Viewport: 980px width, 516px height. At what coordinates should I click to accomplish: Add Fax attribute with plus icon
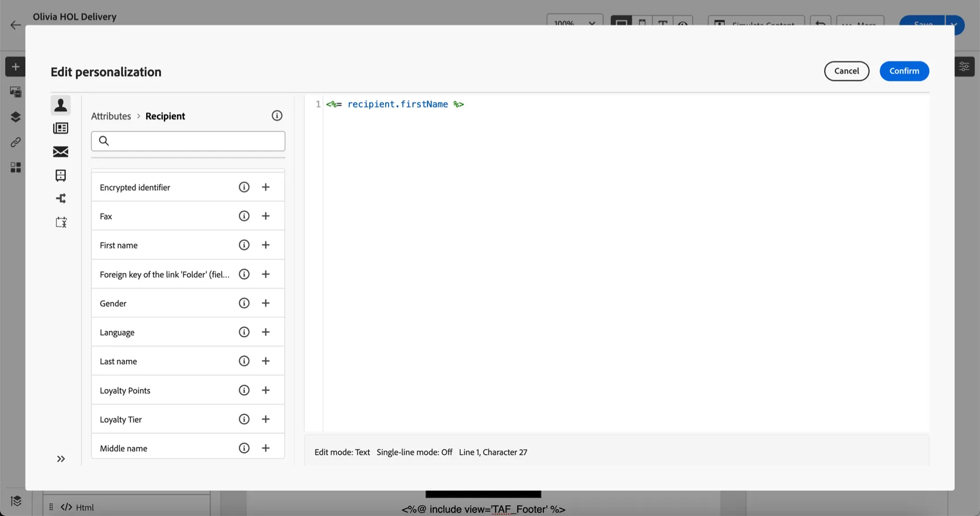(265, 216)
